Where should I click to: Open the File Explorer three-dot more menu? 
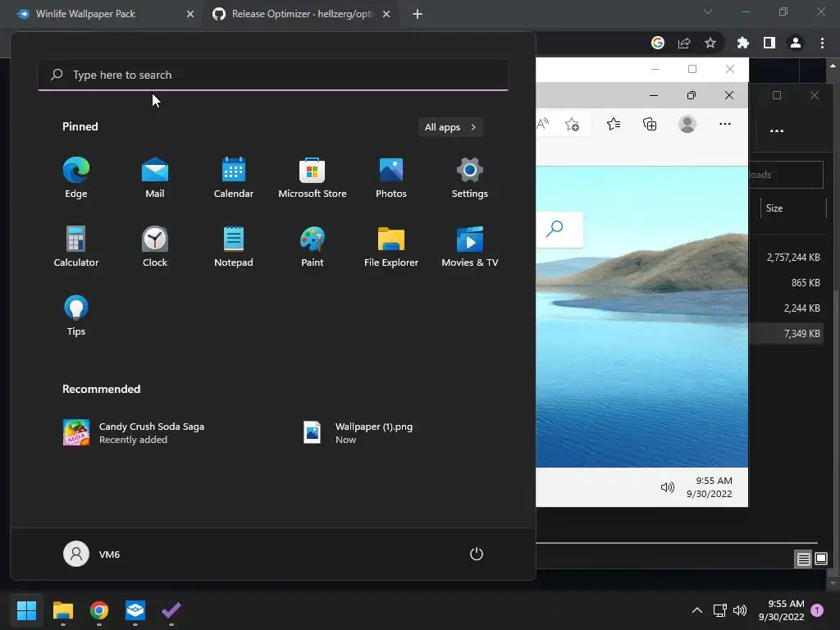777,130
